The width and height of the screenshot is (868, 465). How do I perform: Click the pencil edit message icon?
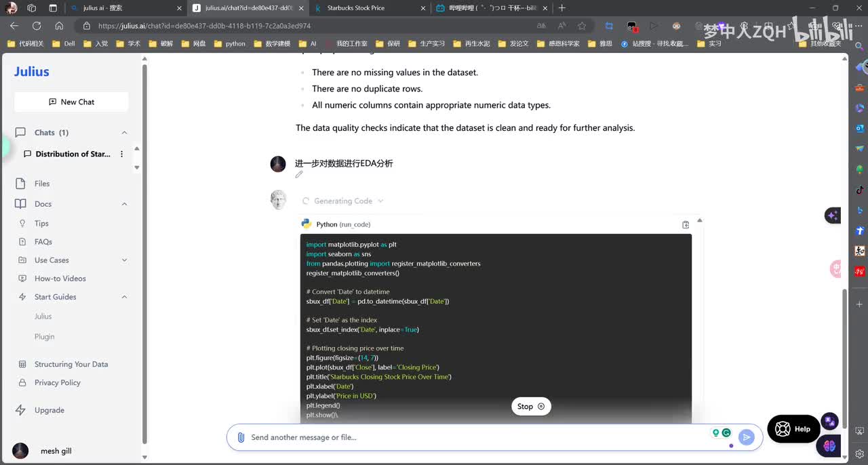point(299,175)
